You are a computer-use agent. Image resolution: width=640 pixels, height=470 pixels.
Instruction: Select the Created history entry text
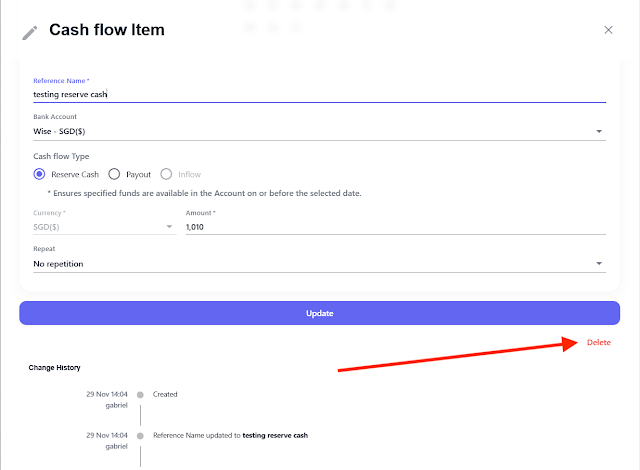tap(165, 394)
